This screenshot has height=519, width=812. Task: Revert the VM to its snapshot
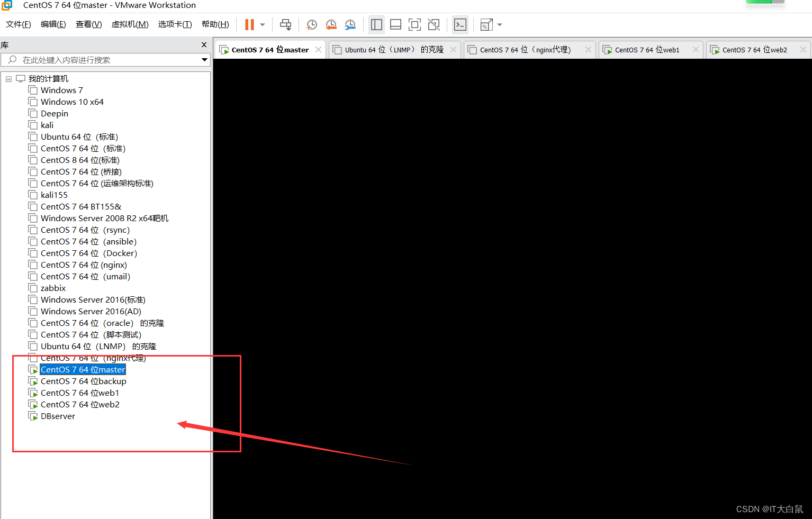[x=331, y=24]
